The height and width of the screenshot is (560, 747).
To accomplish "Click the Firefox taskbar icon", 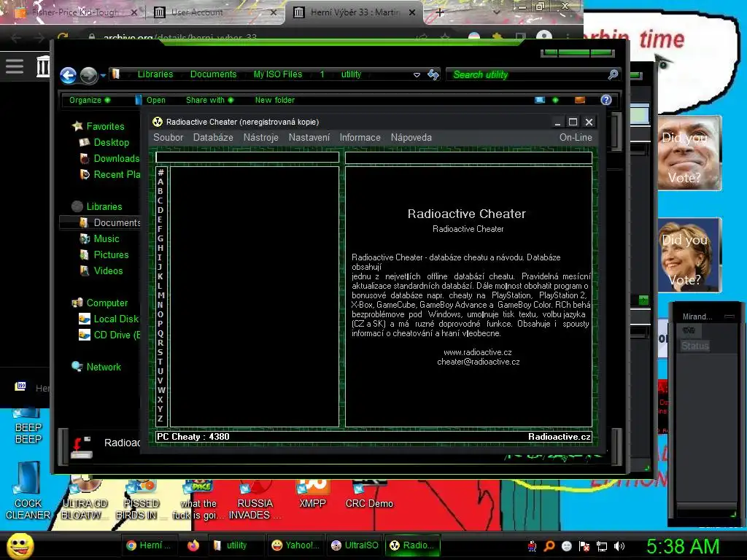I will [193, 545].
